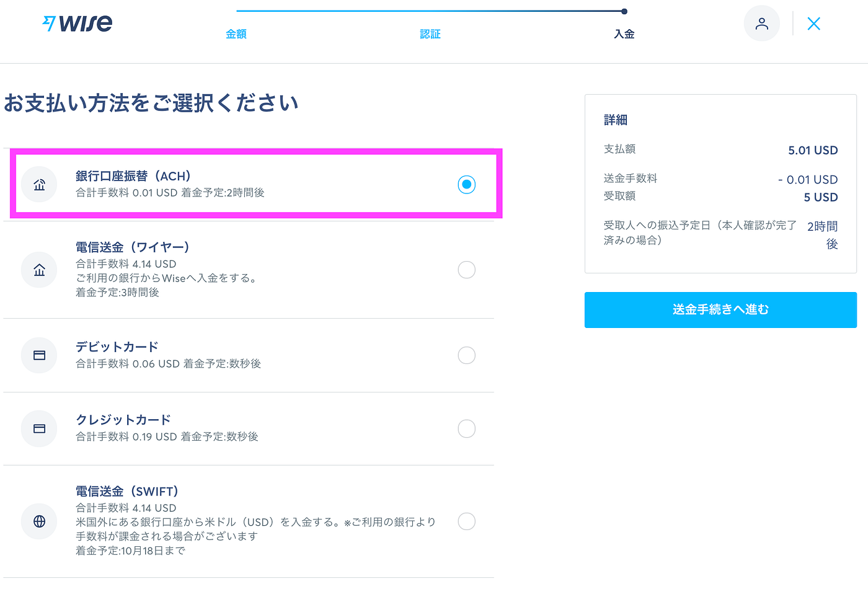The height and width of the screenshot is (589, 868).
Task: Close the payment flow with X icon
Action: 813,24
